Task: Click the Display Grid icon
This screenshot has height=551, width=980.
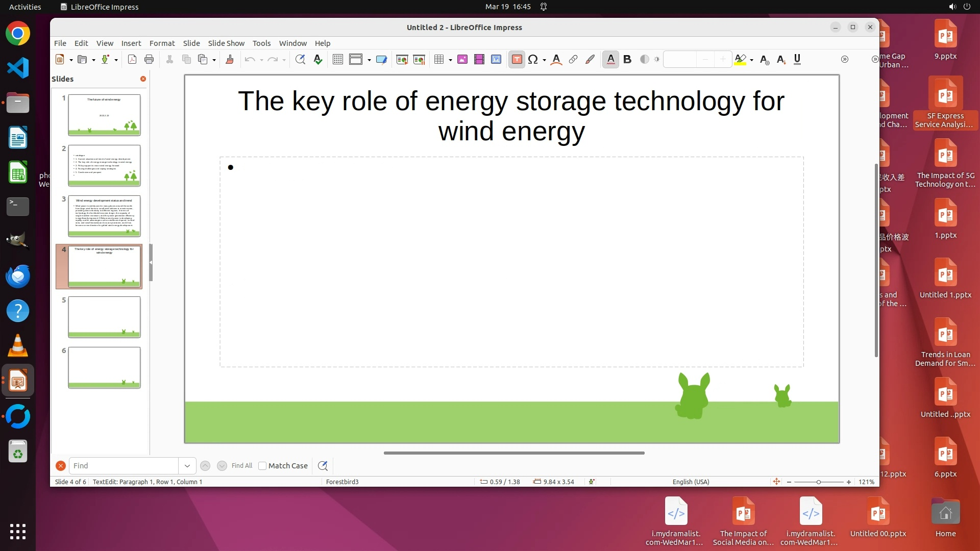Action: 337,60
